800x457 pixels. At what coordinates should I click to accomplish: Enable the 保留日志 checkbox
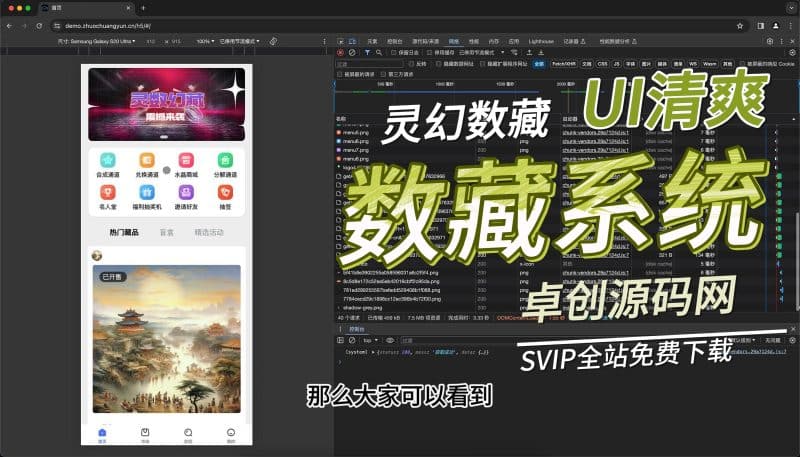393,53
